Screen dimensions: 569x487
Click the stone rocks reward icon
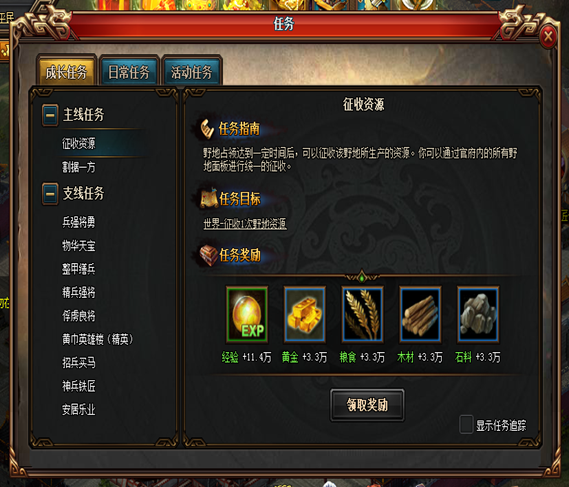tap(478, 315)
